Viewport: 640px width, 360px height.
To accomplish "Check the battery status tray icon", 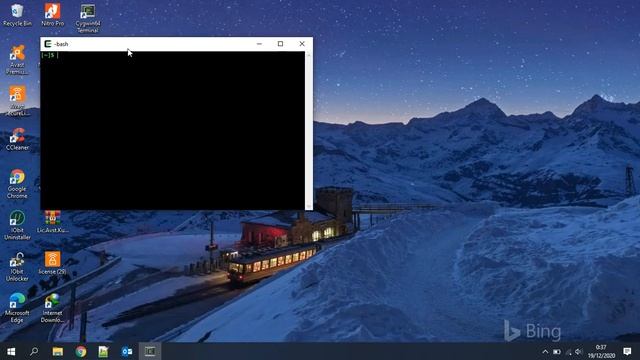I will click(557, 352).
